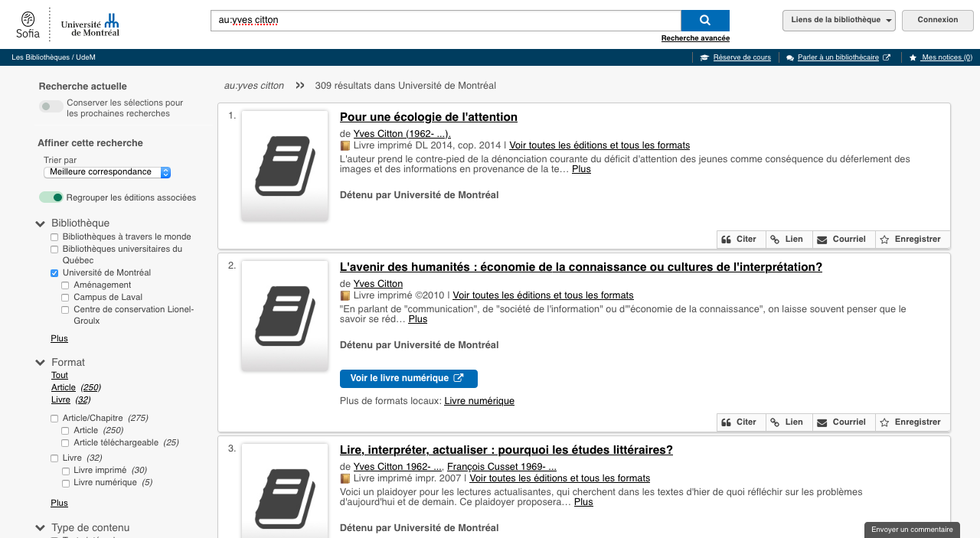
Task: Click the Sofia logo icon
Action: pyautogui.click(x=28, y=24)
